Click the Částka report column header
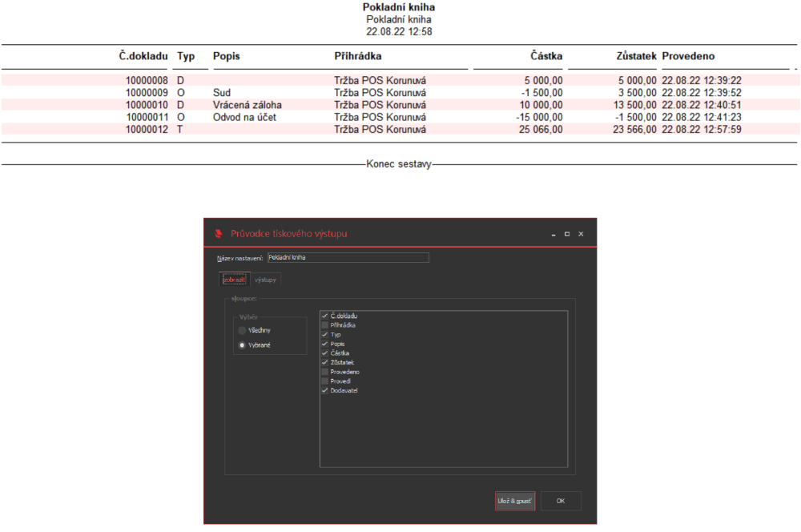Screen dimensions: 801x532 pos(546,56)
